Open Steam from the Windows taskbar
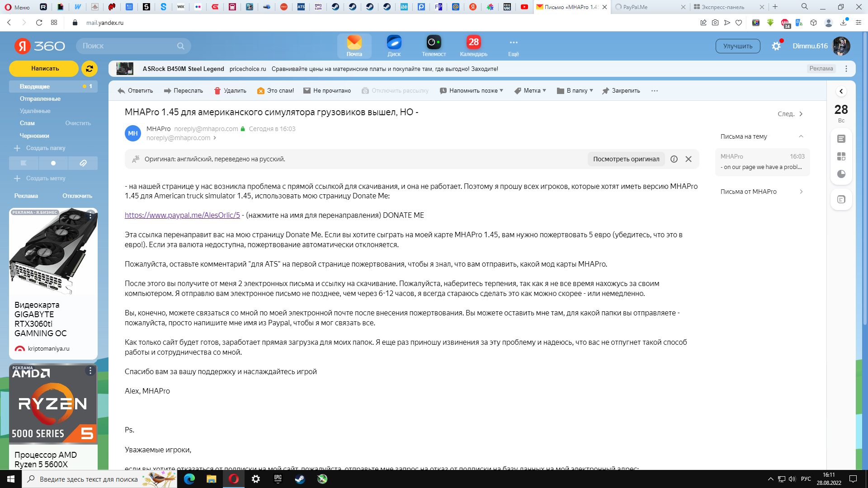868x488 pixels. coord(300,479)
